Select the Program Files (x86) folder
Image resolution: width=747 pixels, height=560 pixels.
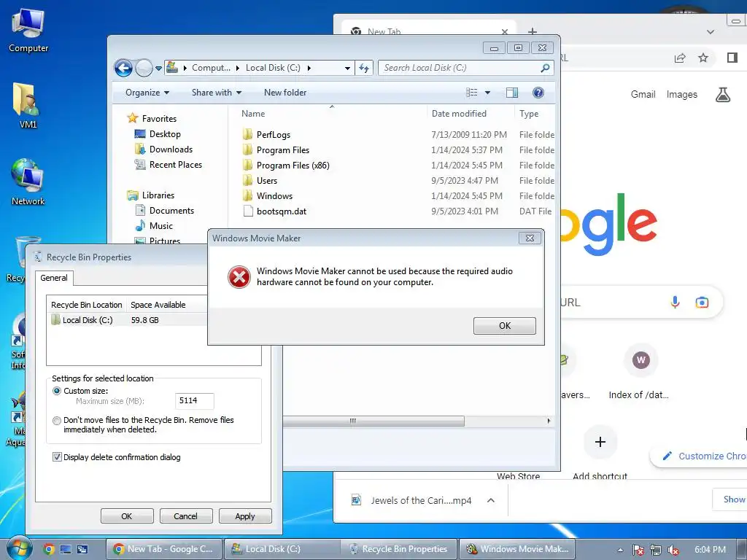tap(293, 166)
